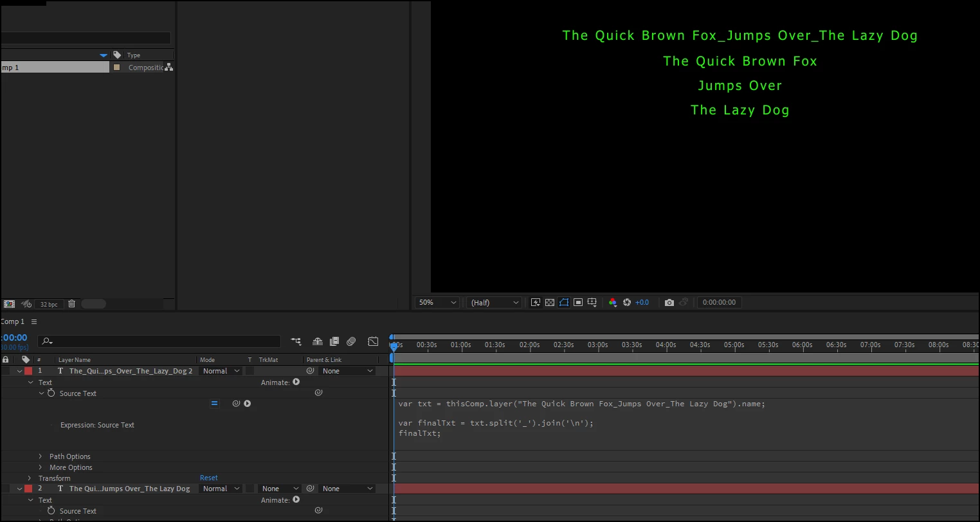Open show channel RGB circles icon
This screenshot has height=522, width=980.
pyautogui.click(x=612, y=302)
